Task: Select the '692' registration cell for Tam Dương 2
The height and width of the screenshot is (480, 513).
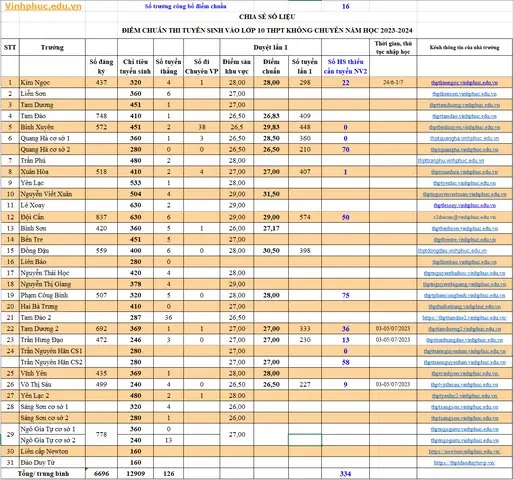Action: (101, 329)
